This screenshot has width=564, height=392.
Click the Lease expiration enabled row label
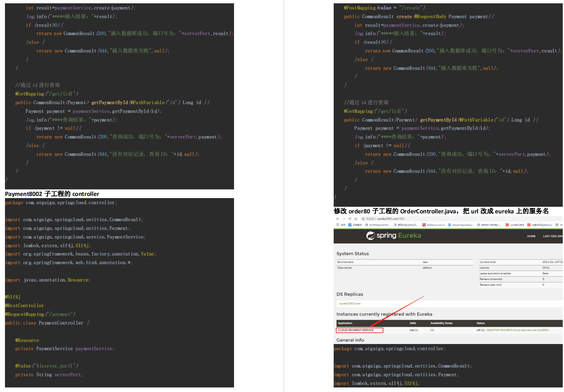click(495, 273)
